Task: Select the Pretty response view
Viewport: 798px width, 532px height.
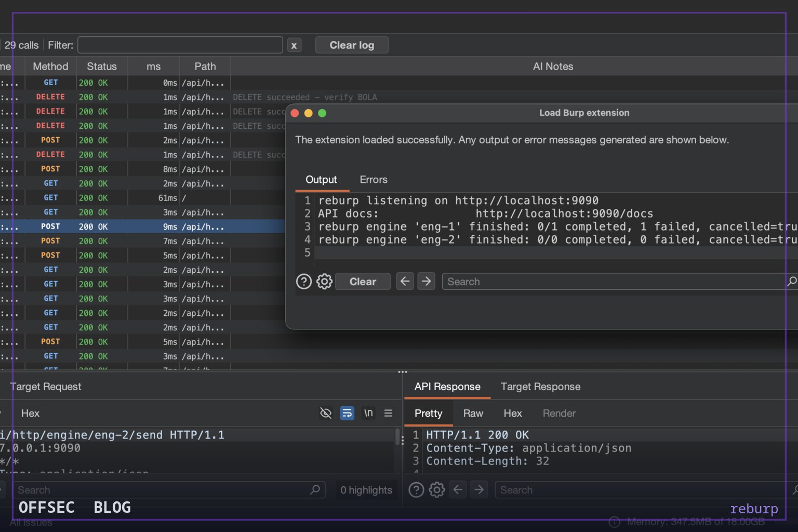Action: click(x=429, y=414)
